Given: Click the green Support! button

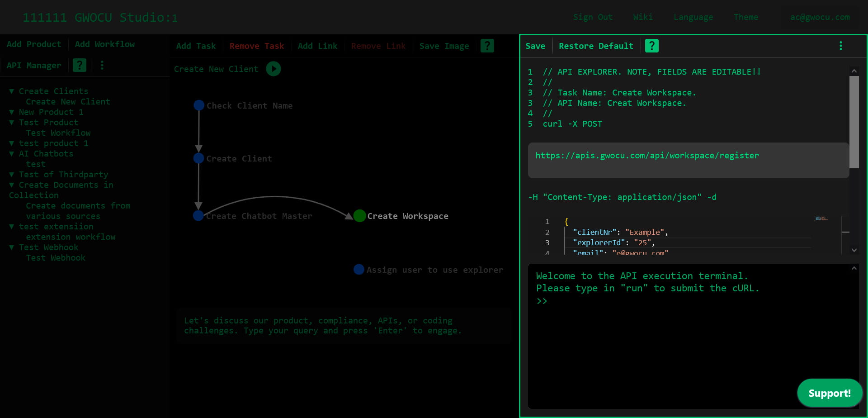Looking at the screenshot, I should (x=830, y=393).
